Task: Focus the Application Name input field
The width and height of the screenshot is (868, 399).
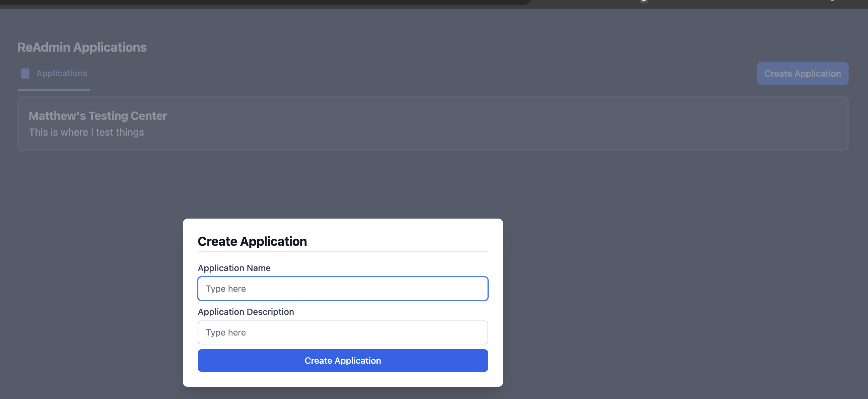Action: (x=343, y=289)
